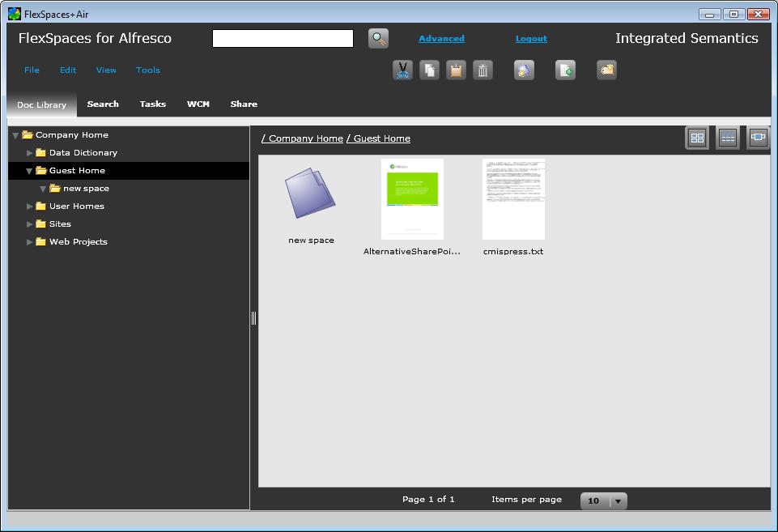778x532 pixels.
Task: Collapse the Guest Home tree node
Action: coord(30,171)
